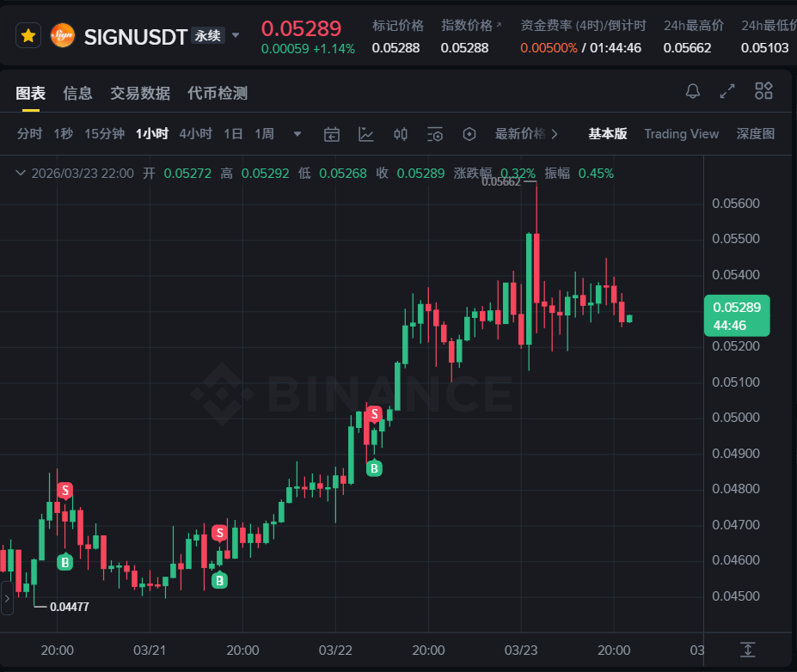Viewport: 797px width, 672px height.
Task: Open the technical indicators icon
Action: 366,134
